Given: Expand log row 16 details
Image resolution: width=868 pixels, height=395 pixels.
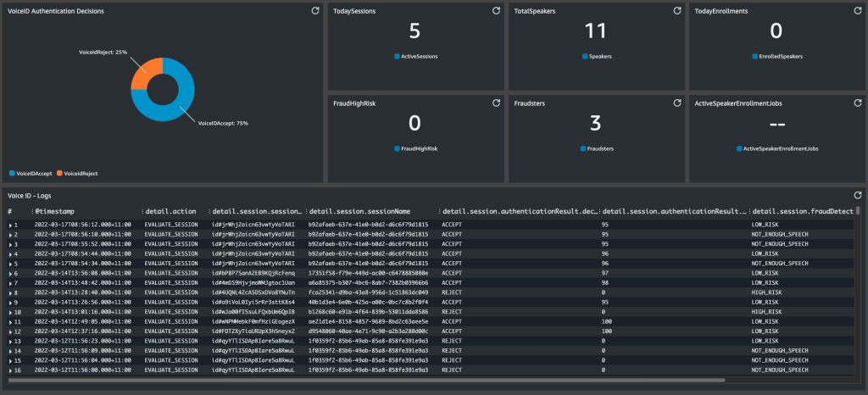Looking at the screenshot, I should pos(11,370).
